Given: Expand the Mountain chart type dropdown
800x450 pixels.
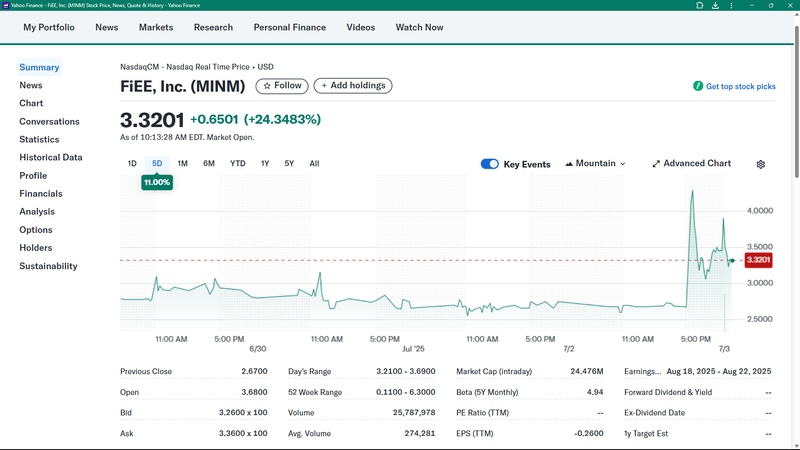Looking at the screenshot, I should coord(595,164).
